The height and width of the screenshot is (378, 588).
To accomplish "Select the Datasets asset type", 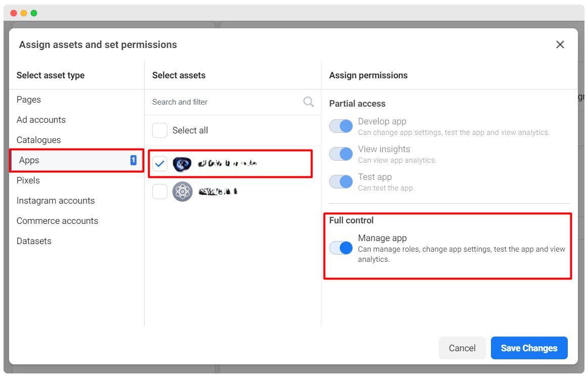I will click(34, 241).
